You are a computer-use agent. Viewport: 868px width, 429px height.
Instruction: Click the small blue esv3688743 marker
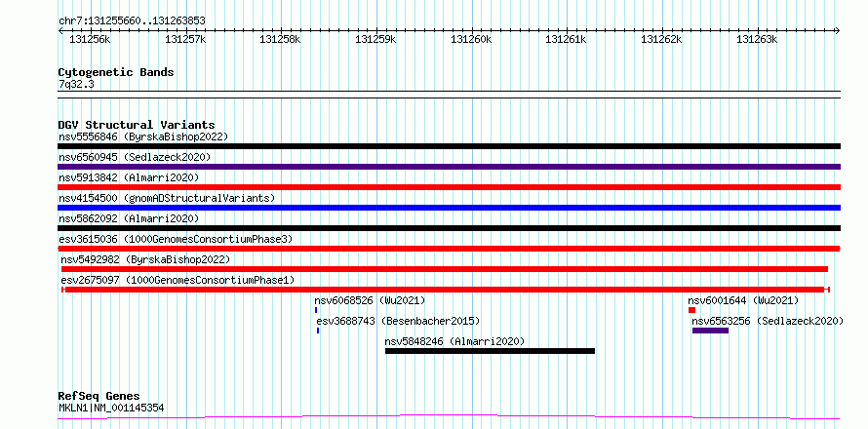tap(318, 331)
